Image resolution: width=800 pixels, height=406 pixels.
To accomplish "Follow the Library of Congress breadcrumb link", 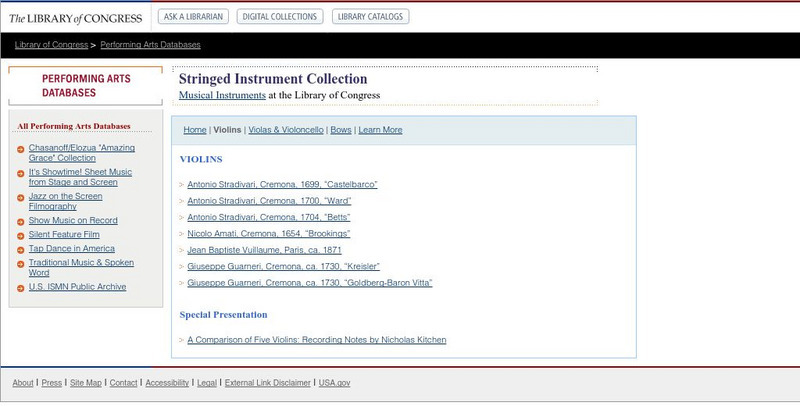I will coord(51,45).
